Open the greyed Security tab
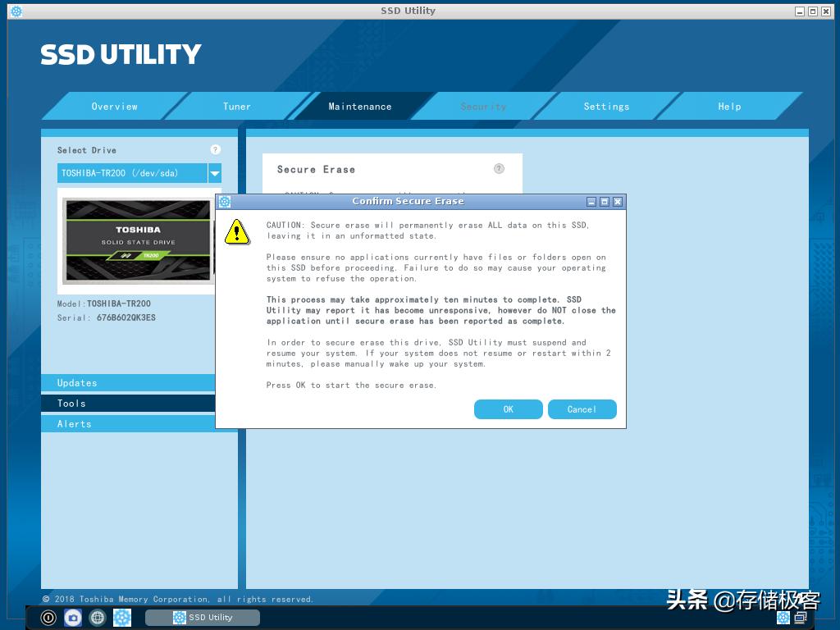840x630 pixels. tap(483, 106)
